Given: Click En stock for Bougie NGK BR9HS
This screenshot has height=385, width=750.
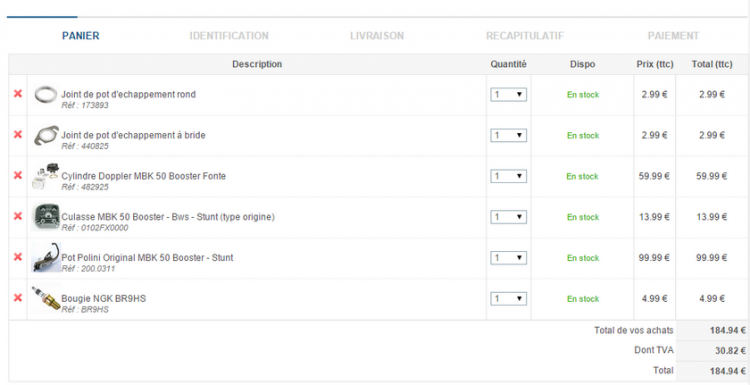Looking at the screenshot, I should 583,299.
